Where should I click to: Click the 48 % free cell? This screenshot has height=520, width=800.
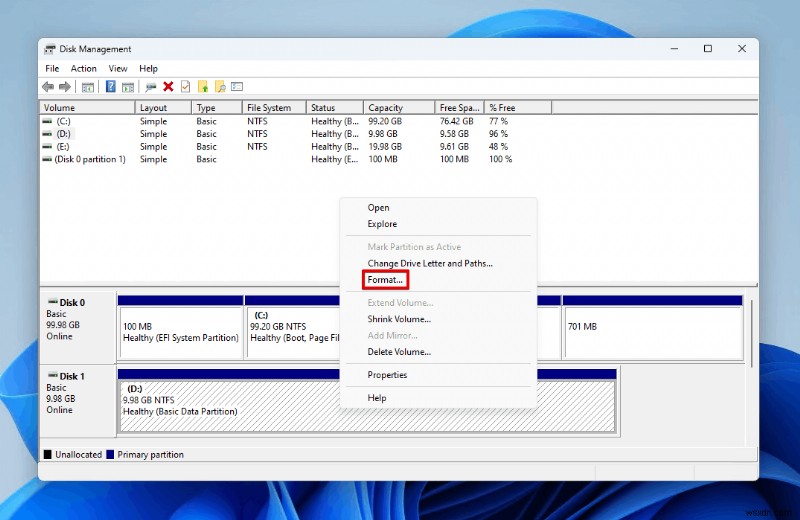pyautogui.click(x=498, y=146)
